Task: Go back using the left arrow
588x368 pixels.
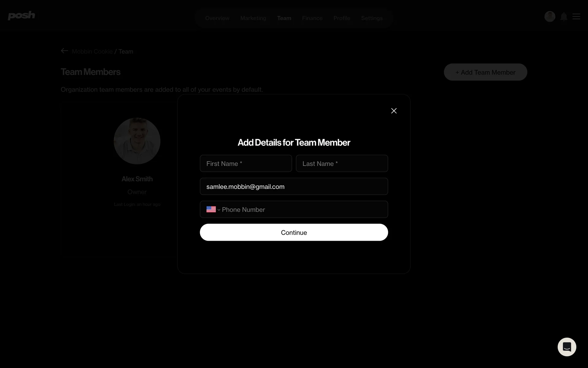Action: point(64,51)
